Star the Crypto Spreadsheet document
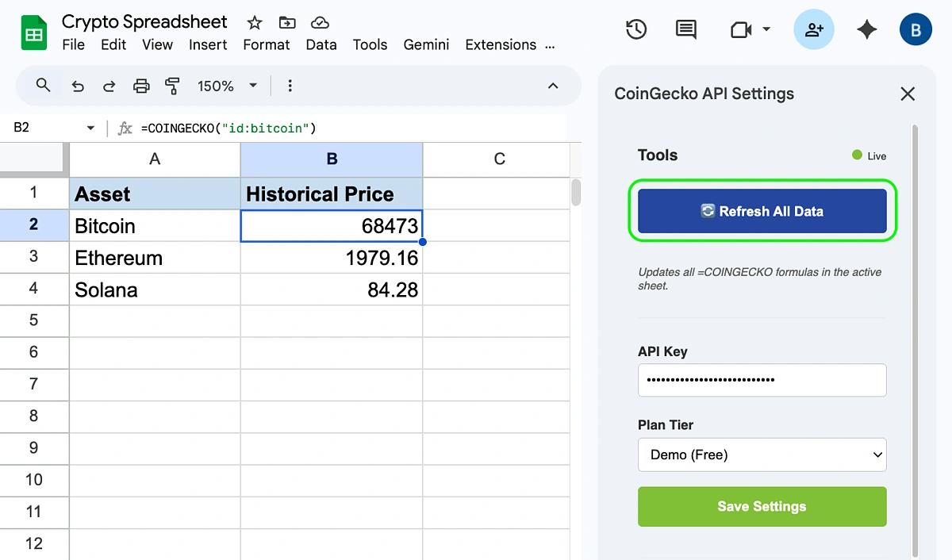 click(254, 22)
